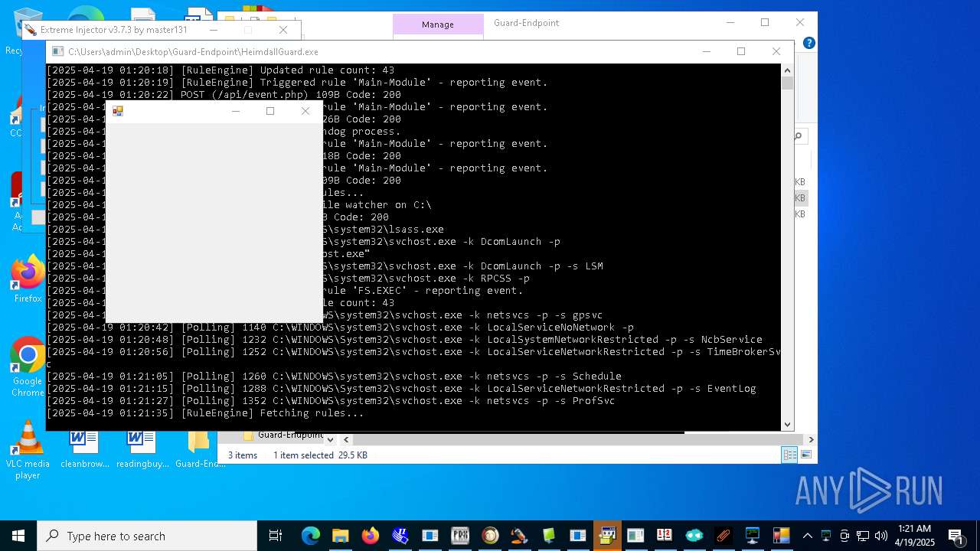The width and height of the screenshot is (980, 551).
Task: Minimize the Extreme Injector window
Action: pyautogui.click(x=214, y=30)
